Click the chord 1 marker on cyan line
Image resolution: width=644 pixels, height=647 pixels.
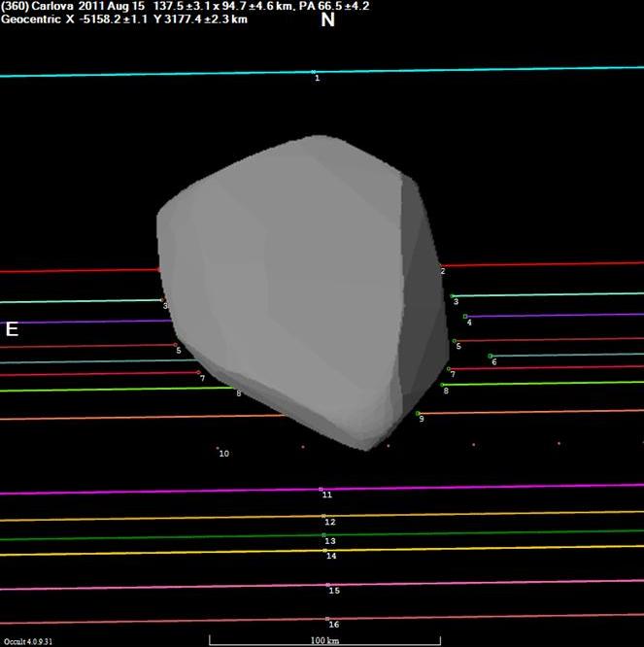point(313,71)
